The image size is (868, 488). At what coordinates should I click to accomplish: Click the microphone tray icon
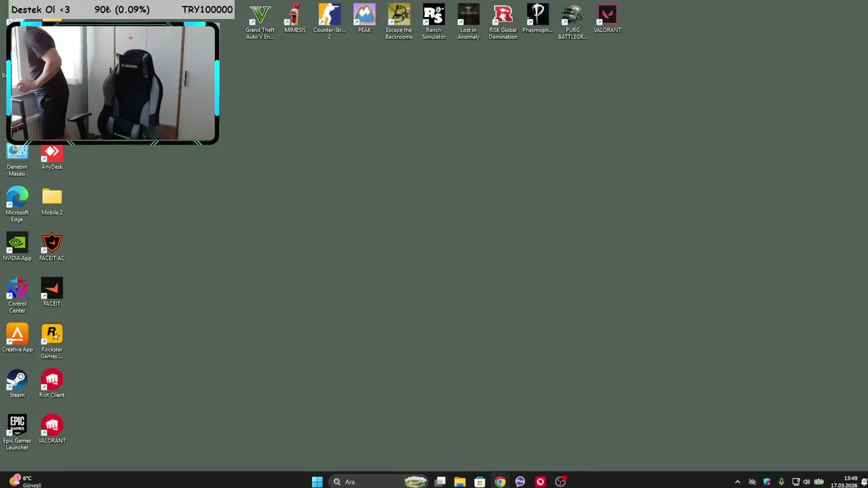[781, 482]
